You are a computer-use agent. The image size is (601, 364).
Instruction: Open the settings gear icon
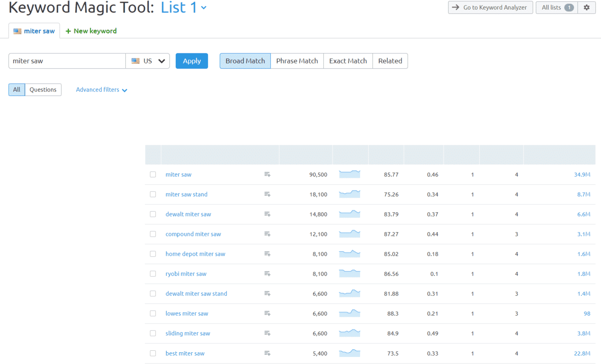click(x=586, y=7)
